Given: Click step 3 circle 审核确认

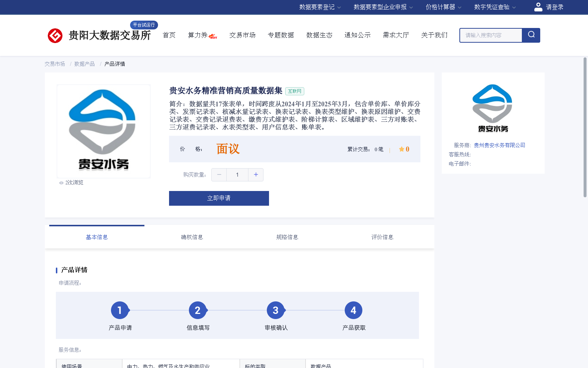Looking at the screenshot, I should coord(276,311).
